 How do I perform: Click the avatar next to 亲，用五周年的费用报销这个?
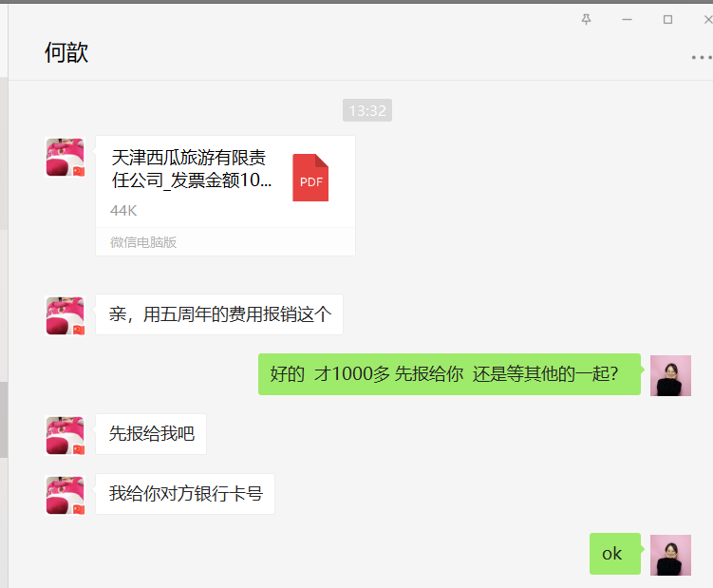click(x=66, y=315)
